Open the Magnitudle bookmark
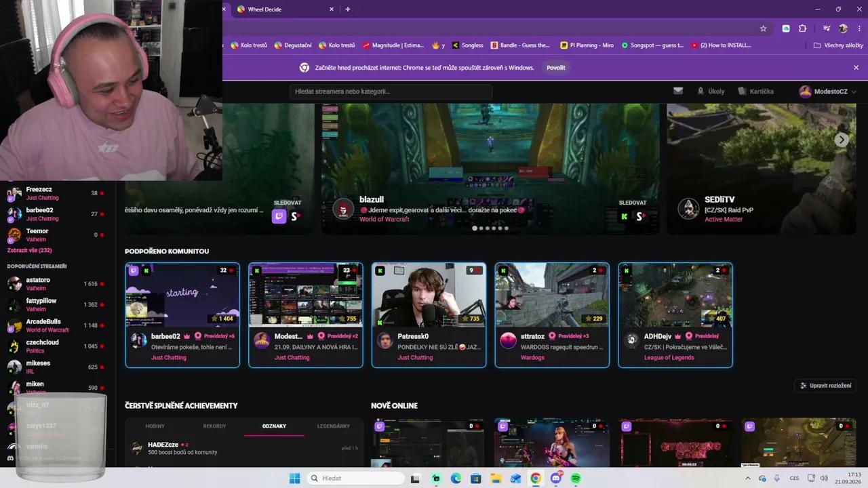This screenshot has width=868, height=488. [x=393, y=45]
